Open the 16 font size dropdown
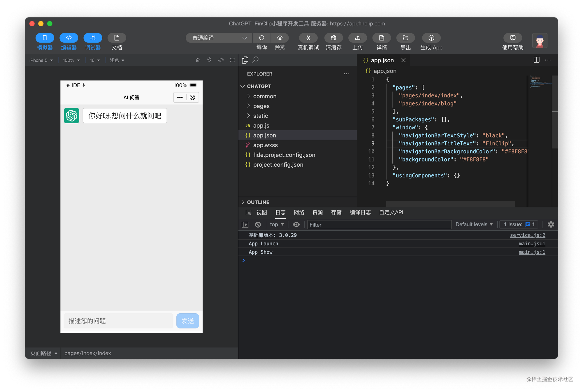583x392 pixels. pyautogui.click(x=95, y=60)
